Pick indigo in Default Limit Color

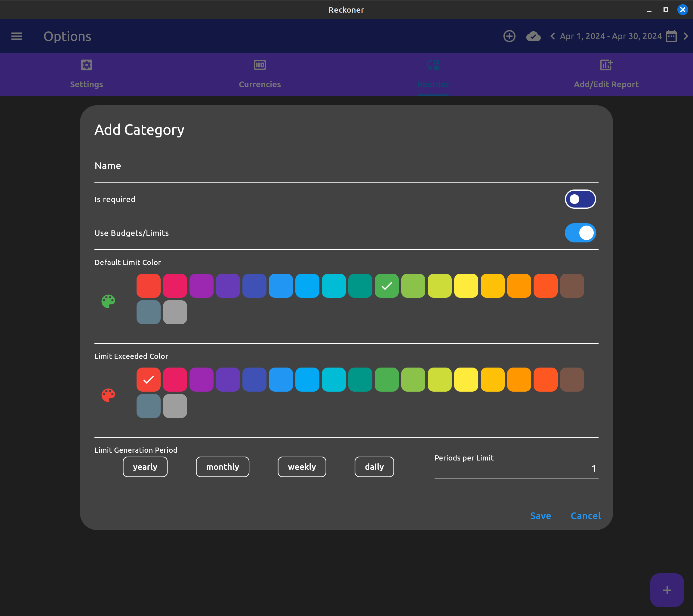point(254,286)
